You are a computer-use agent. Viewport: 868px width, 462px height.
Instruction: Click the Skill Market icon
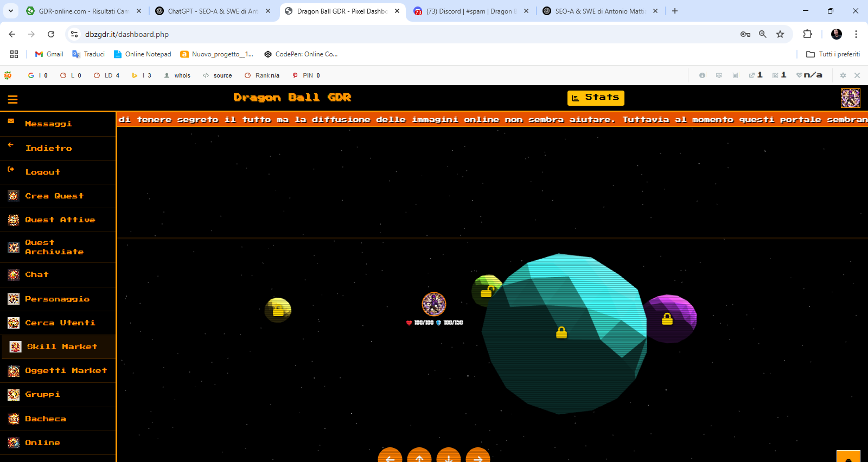point(16,347)
